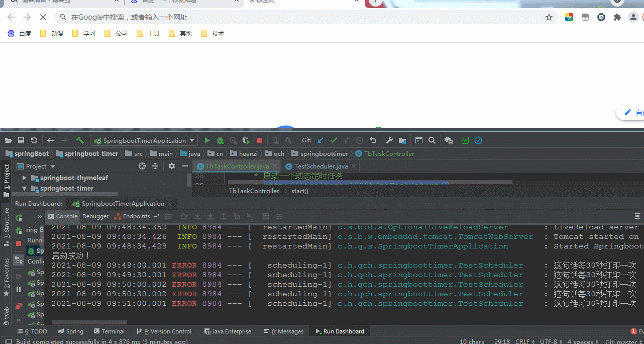This screenshot has width=644, height=344.
Task: Open settings with the wrench icon
Action: tap(389, 141)
